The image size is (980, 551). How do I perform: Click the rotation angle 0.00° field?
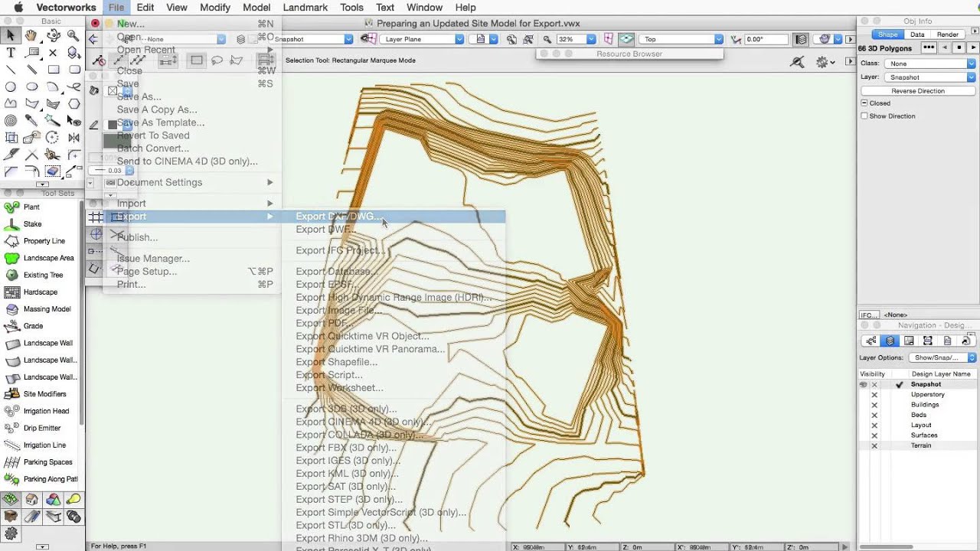(x=766, y=39)
